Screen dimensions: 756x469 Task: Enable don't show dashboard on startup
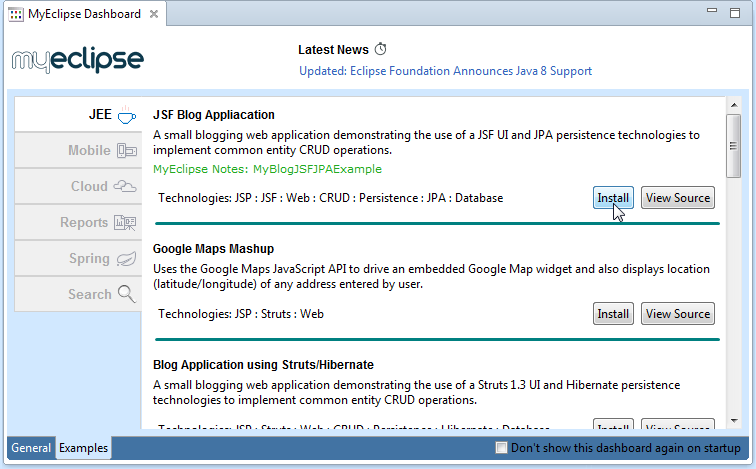501,448
